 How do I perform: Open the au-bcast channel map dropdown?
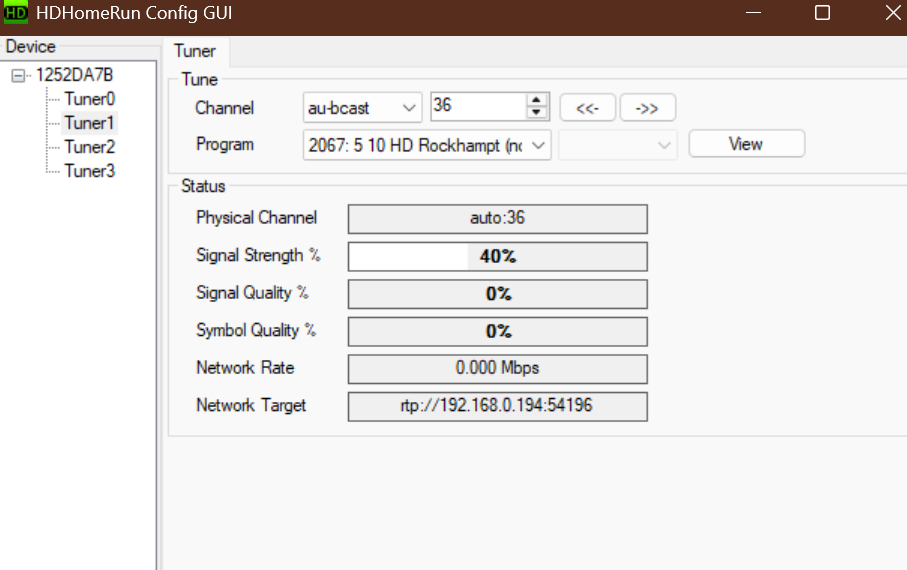(x=362, y=107)
